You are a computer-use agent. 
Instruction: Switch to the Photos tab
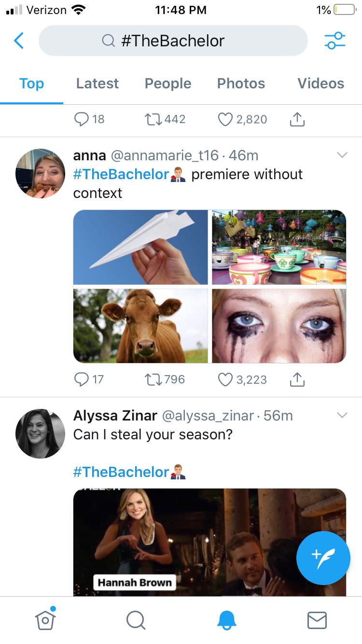241,84
